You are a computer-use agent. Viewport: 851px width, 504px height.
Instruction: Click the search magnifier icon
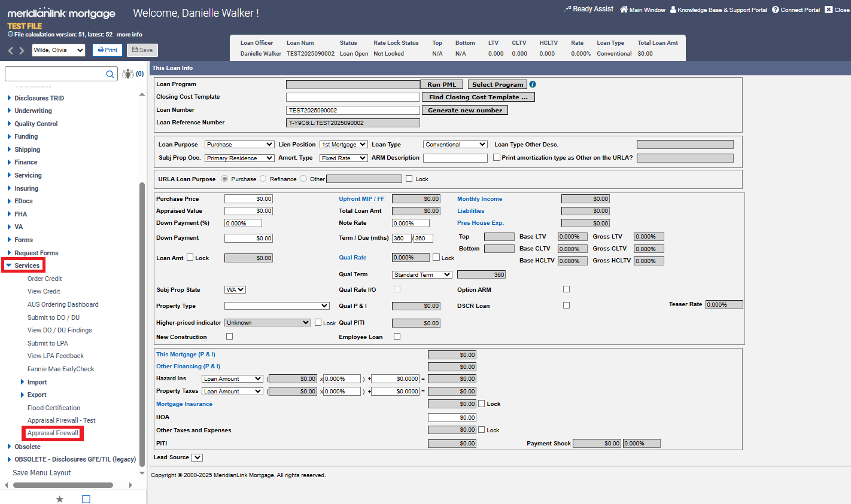coord(110,74)
